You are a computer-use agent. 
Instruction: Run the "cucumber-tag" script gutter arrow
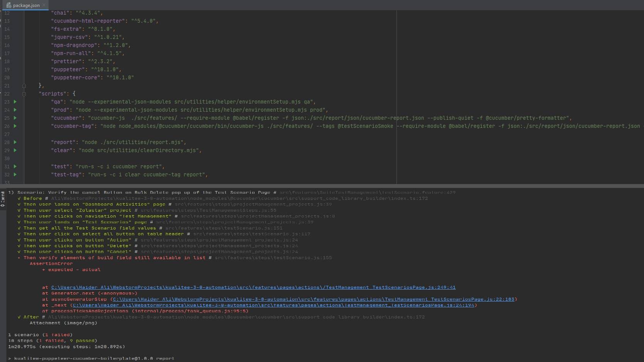15,126
